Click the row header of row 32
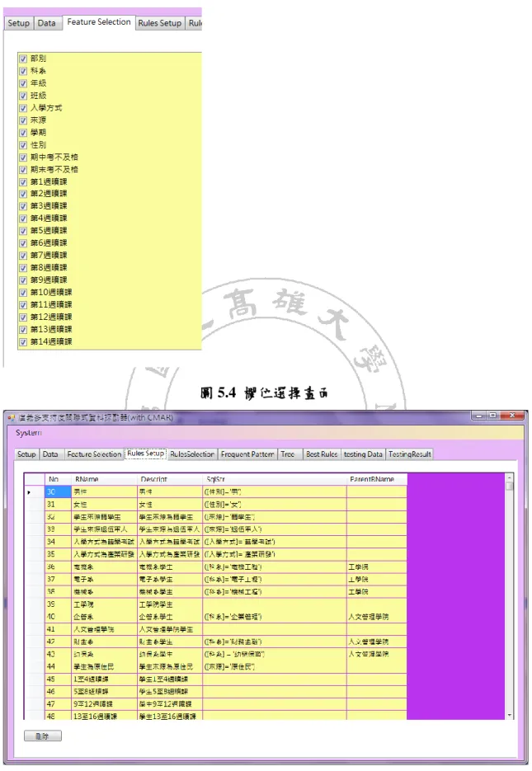 [35, 517]
